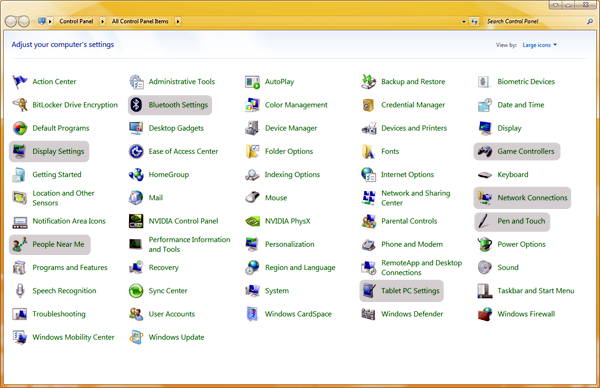Viewport: 600px width, 388px height.
Task: Open the Windows Firewall icon
Action: (x=484, y=314)
